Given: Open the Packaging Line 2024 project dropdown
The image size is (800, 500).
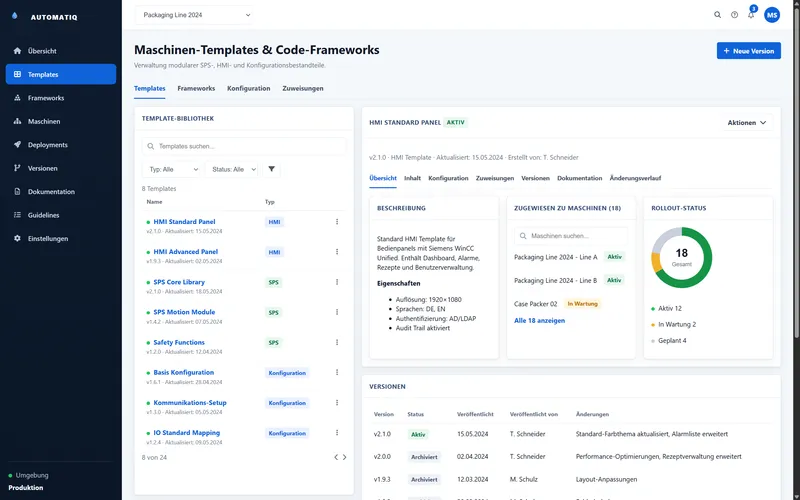Looking at the screenshot, I should (x=196, y=15).
